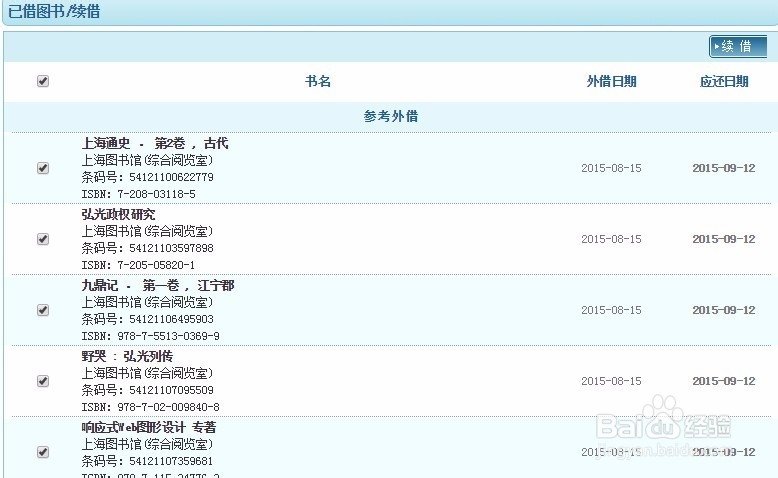
Task: Select ISBN 7-205-05820-1
Action: pyautogui.click(x=156, y=265)
